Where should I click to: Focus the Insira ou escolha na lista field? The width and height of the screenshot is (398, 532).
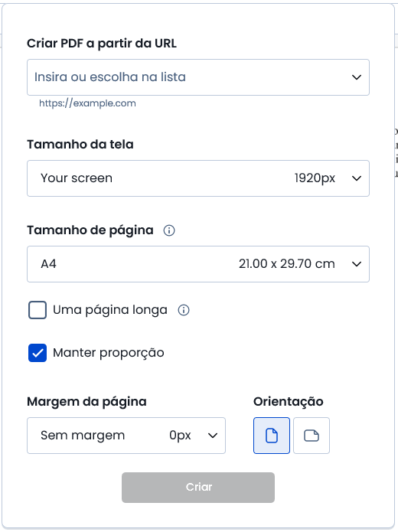(x=198, y=77)
